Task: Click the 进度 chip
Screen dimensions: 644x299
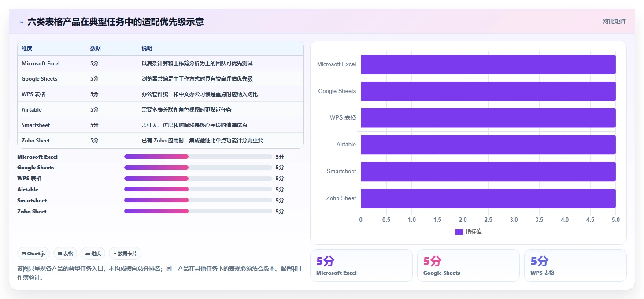Action: click(93, 254)
